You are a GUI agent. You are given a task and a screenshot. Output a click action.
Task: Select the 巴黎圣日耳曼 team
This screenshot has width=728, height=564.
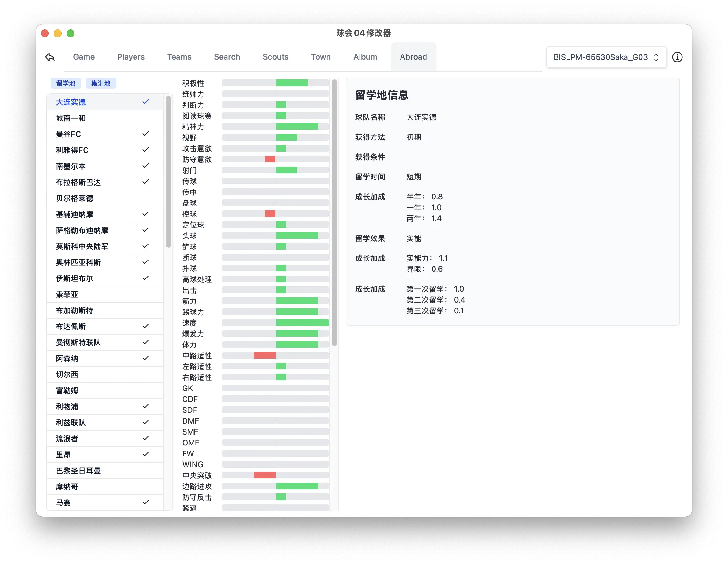tap(83, 470)
